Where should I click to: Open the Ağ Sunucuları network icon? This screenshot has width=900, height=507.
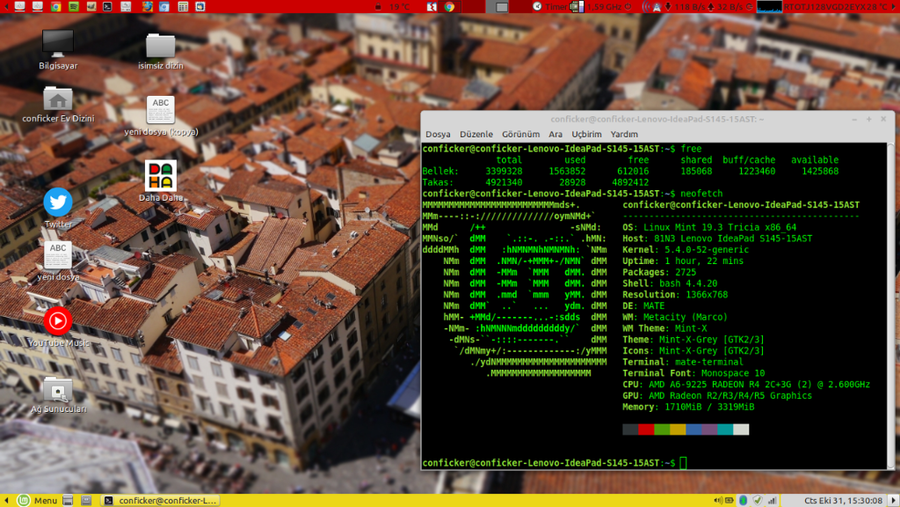click(x=58, y=394)
